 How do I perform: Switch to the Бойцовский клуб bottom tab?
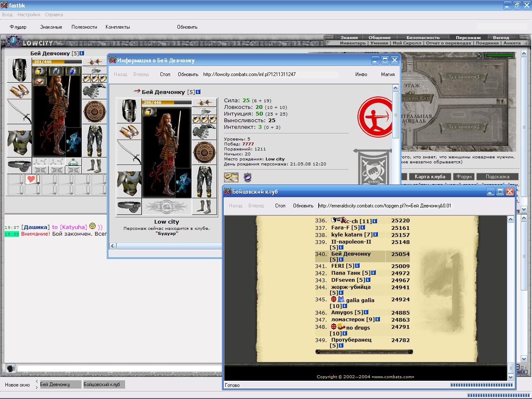(104, 384)
